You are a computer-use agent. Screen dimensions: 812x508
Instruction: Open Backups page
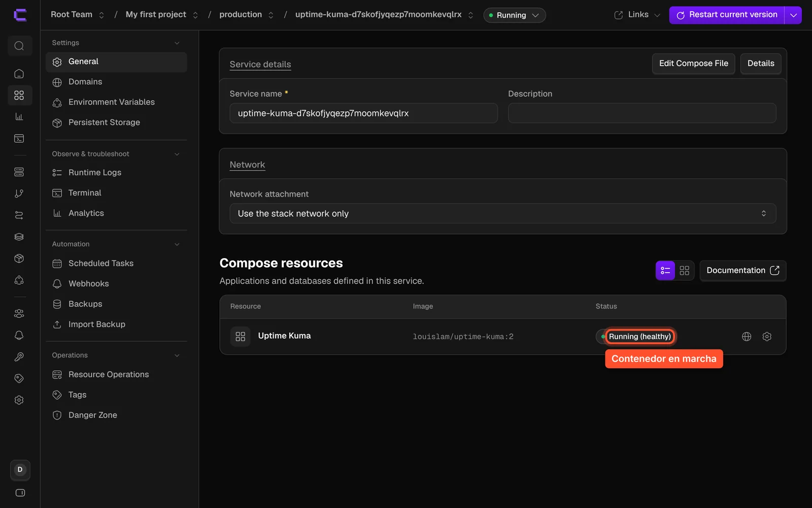[x=116, y=304]
